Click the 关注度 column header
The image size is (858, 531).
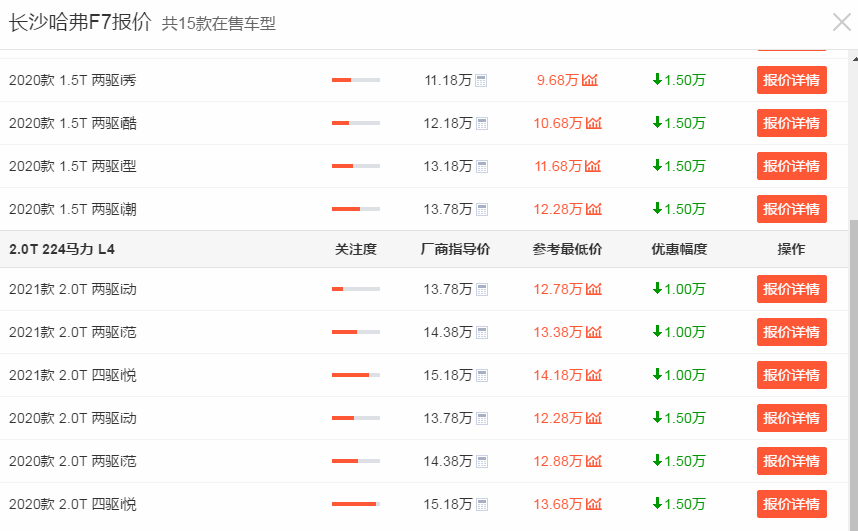[356, 250]
